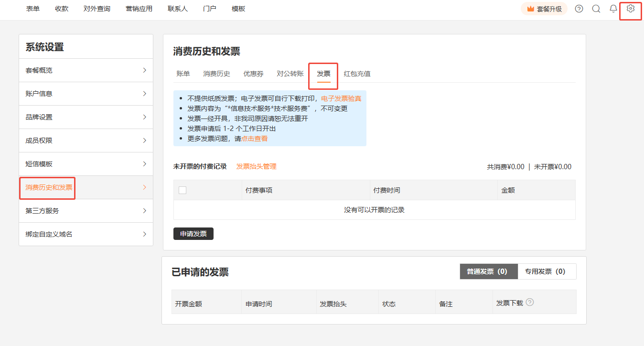Select the 发票 tab
Screen dimensions: 644x346
pyautogui.click(x=323, y=74)
